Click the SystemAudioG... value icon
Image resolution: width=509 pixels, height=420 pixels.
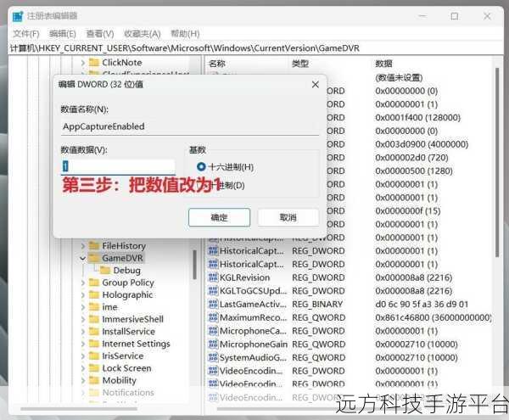(x=213, y=357)
